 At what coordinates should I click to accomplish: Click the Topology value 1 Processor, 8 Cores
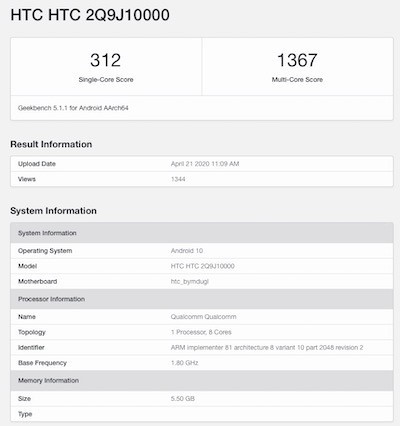tap(201, 332)
